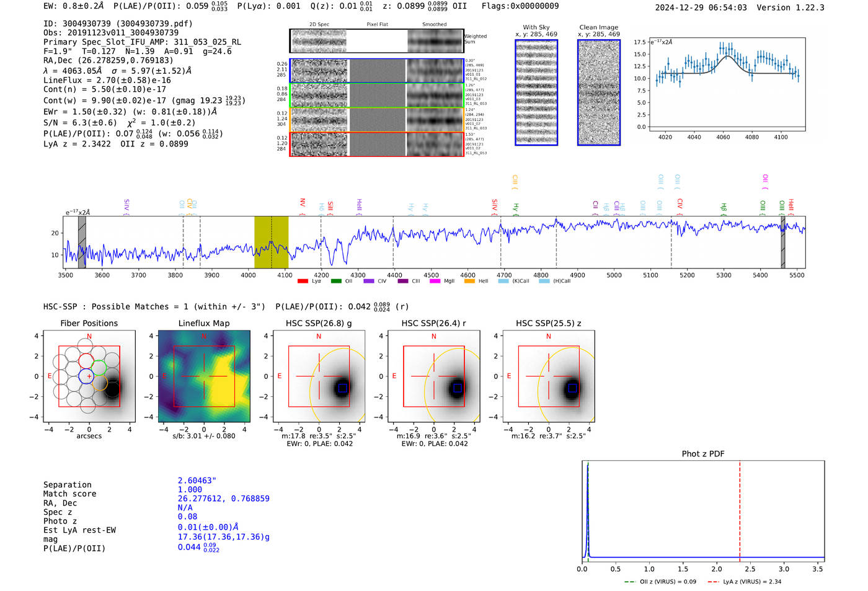868x591 pixels.
Task: Select the red-bordered 2D spectrum fiber row
Action: pos(376,144)
